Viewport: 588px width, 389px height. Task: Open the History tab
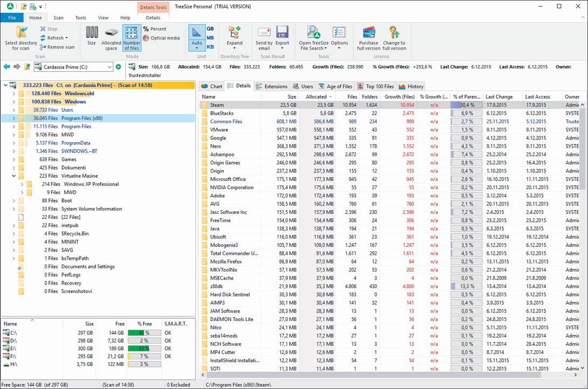point(411,86)
